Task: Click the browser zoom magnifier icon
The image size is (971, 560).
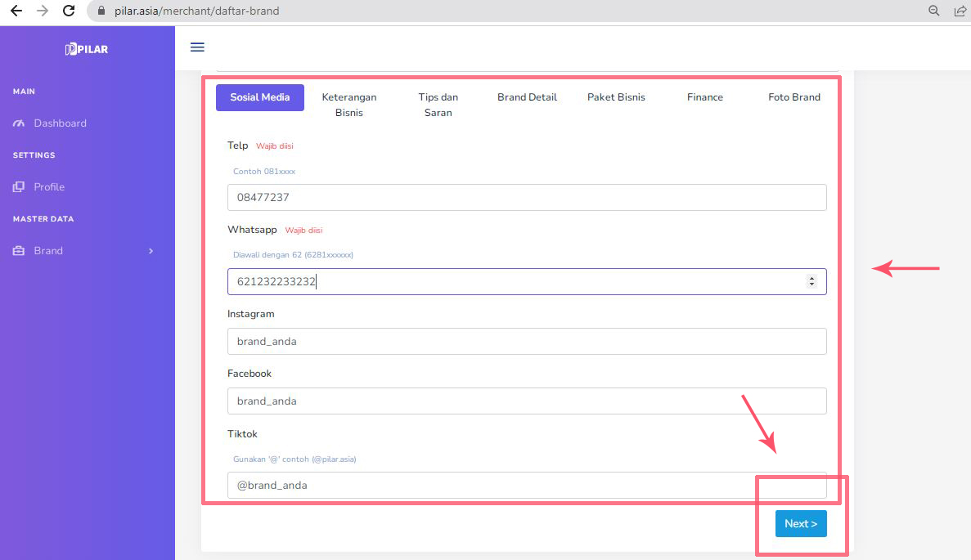Action: [933, 11]
